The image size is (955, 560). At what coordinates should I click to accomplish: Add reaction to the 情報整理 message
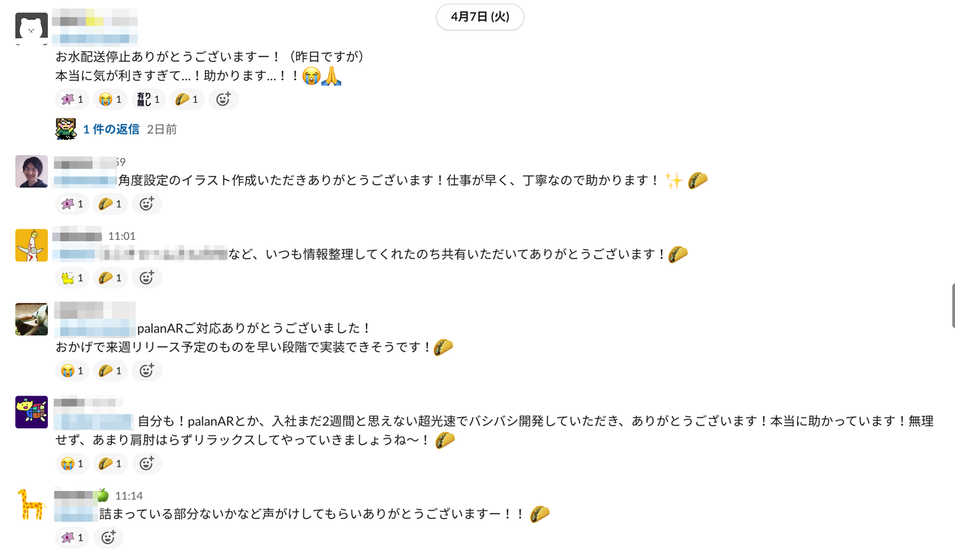click(x=147, y=278)
